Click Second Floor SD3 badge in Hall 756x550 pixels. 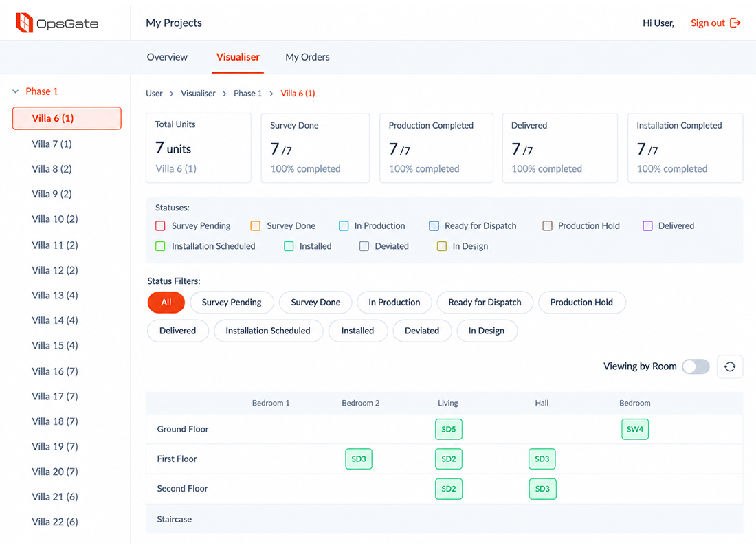[542, 489]
